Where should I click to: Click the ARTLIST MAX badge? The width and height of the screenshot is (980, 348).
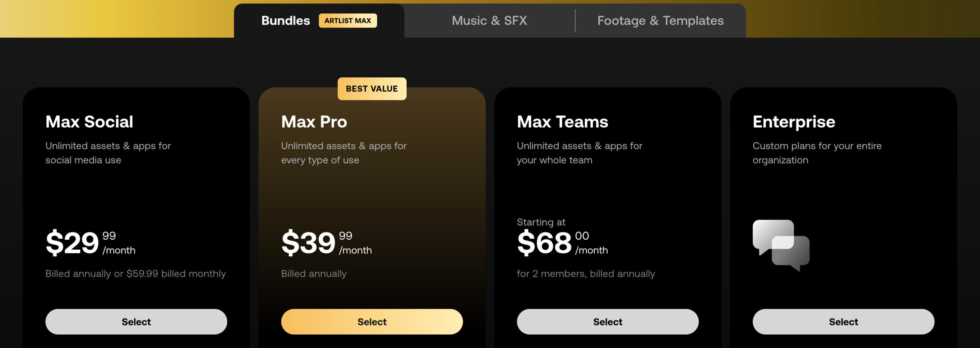pos(348,21)
